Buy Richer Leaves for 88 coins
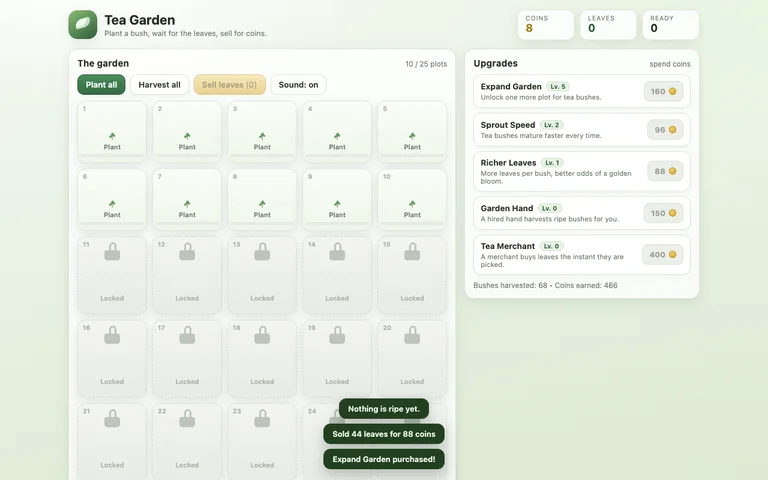The width and height of the screenshot is (768, 480). pyautogui.click(x=665, y=171)
